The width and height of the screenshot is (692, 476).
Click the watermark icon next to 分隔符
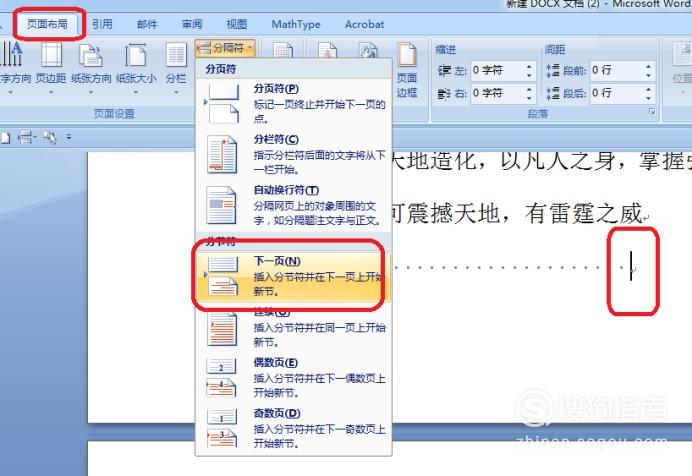tap(327, 50)
